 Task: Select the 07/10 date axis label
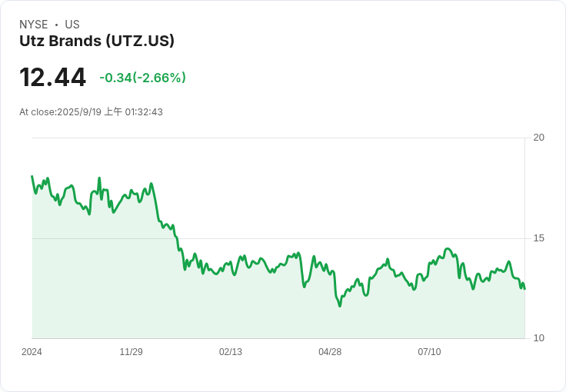pos(429,352)
